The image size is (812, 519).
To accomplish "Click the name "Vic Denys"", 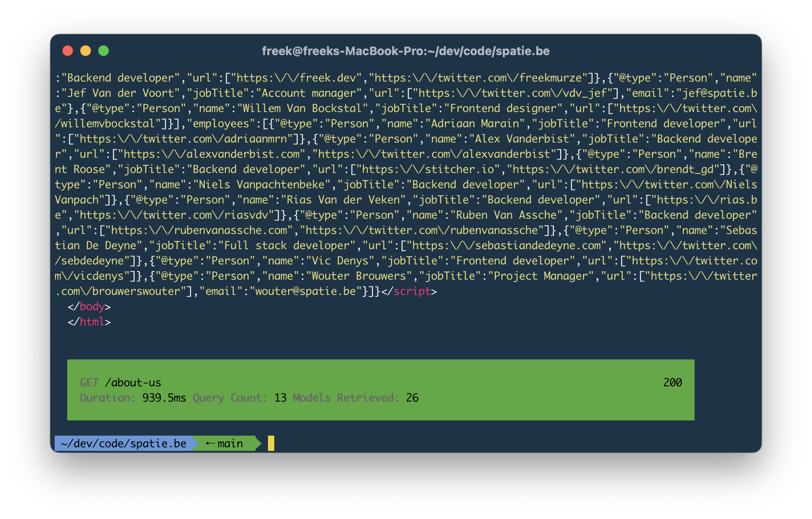I will click(x=340, y=261).
